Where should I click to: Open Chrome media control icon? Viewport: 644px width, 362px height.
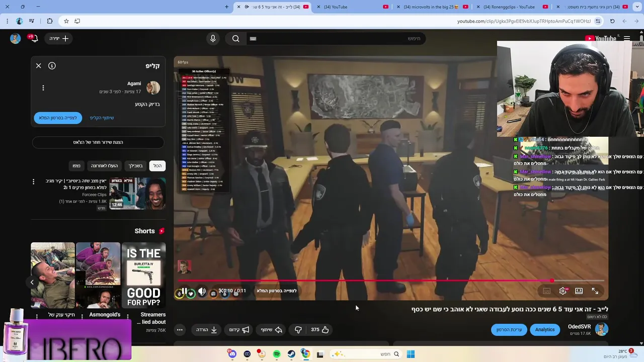coord(32,21)
